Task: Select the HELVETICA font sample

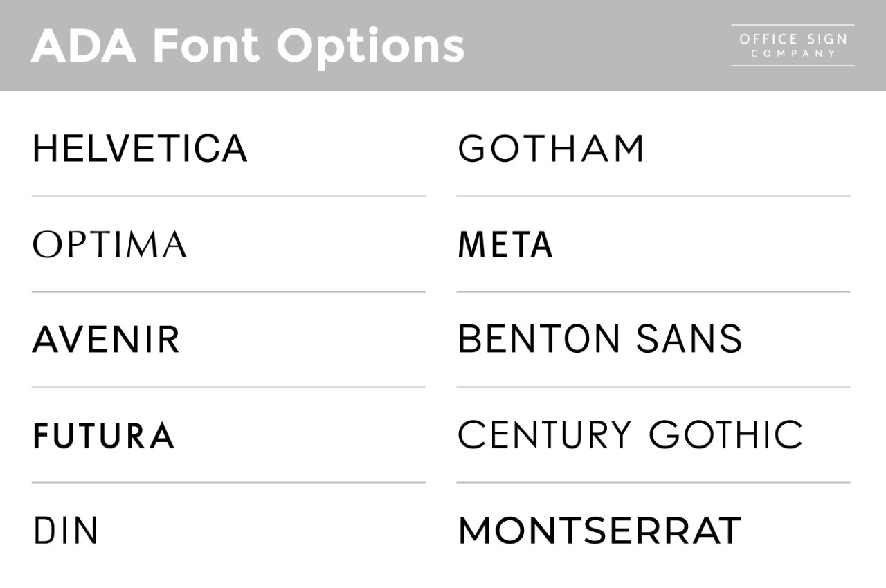Action: pos(140,149)
